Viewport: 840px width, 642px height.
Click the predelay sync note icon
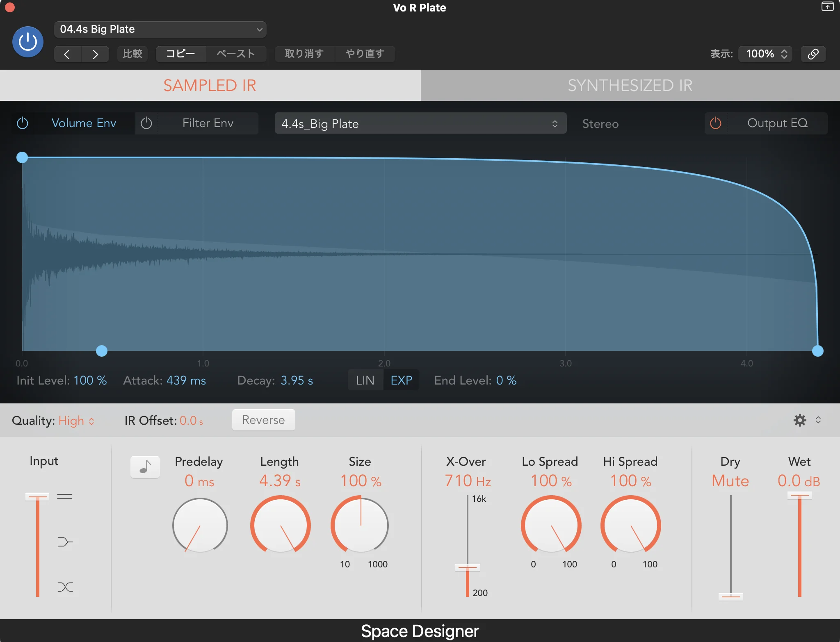pos(145,467)
